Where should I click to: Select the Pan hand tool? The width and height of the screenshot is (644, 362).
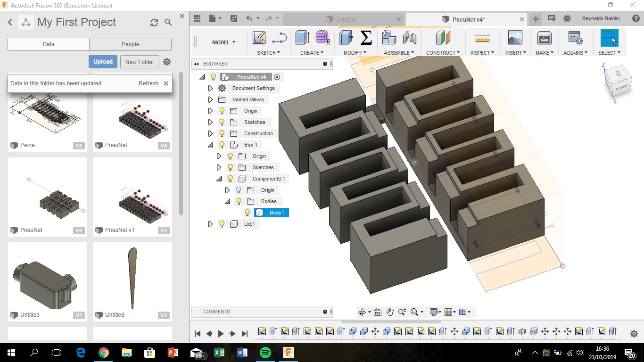tap(390, 312)
